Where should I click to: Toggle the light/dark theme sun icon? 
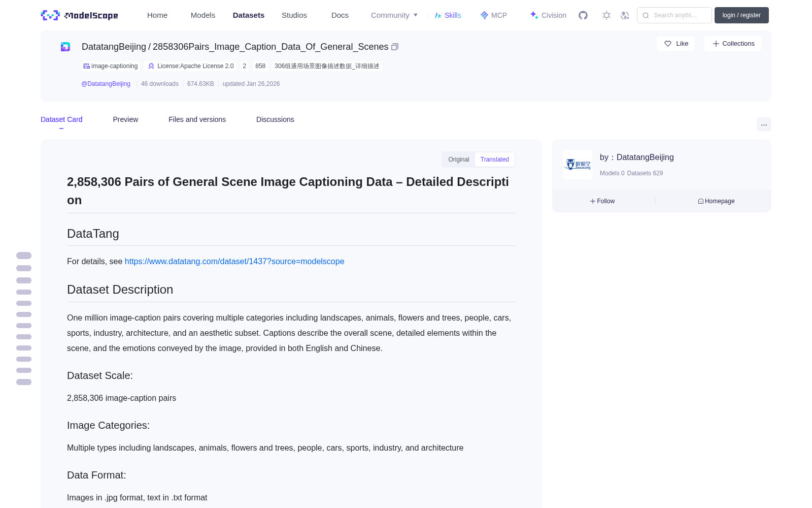[606, 15]
